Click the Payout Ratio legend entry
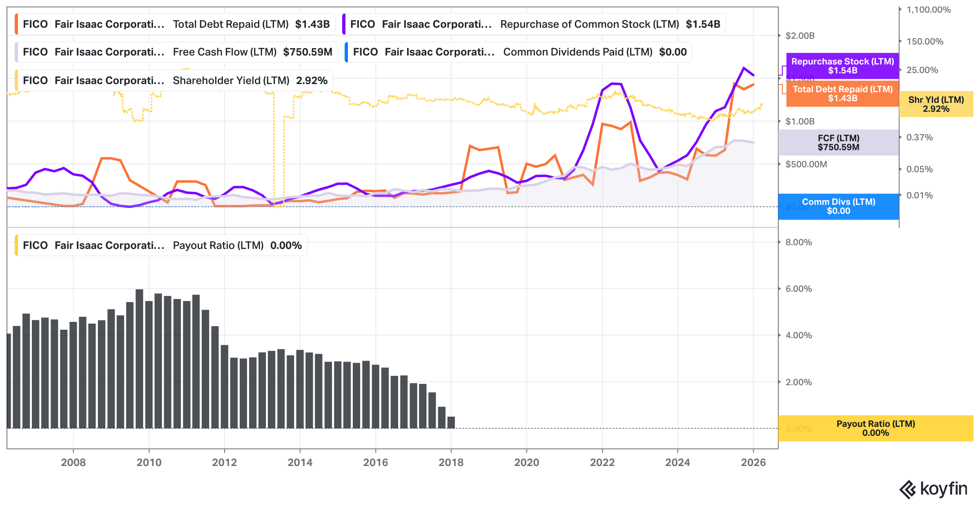 click(x=161, y=245)
